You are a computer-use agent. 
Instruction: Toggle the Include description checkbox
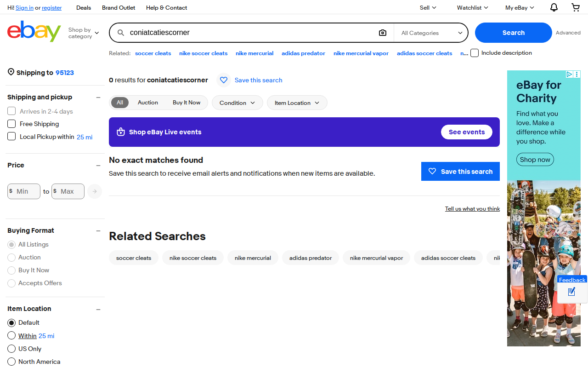click(475, 53)
